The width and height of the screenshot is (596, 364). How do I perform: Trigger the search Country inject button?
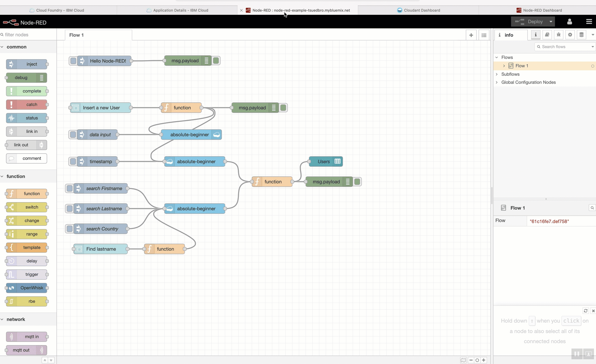(x=69, y=229)
